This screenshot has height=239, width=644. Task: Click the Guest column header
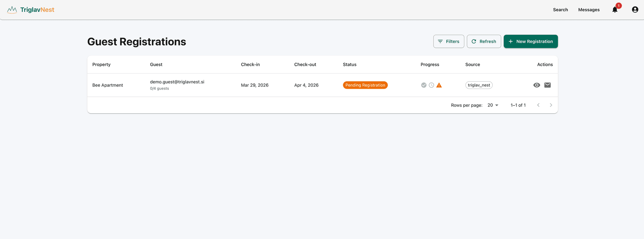[x=156, y=65]
